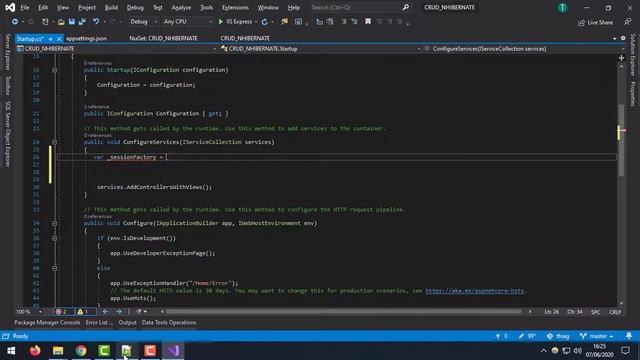Open the user account avatar

562,7
